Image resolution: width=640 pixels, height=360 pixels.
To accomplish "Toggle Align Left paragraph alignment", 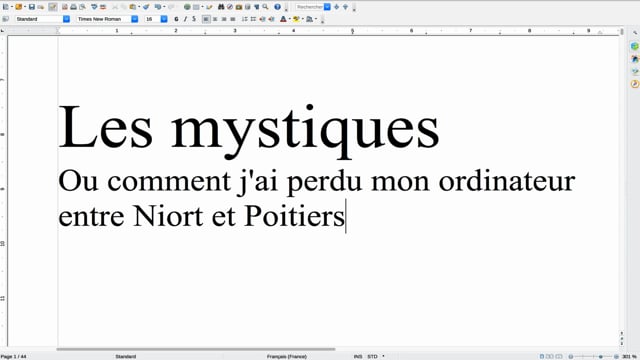I will [206, 19].
